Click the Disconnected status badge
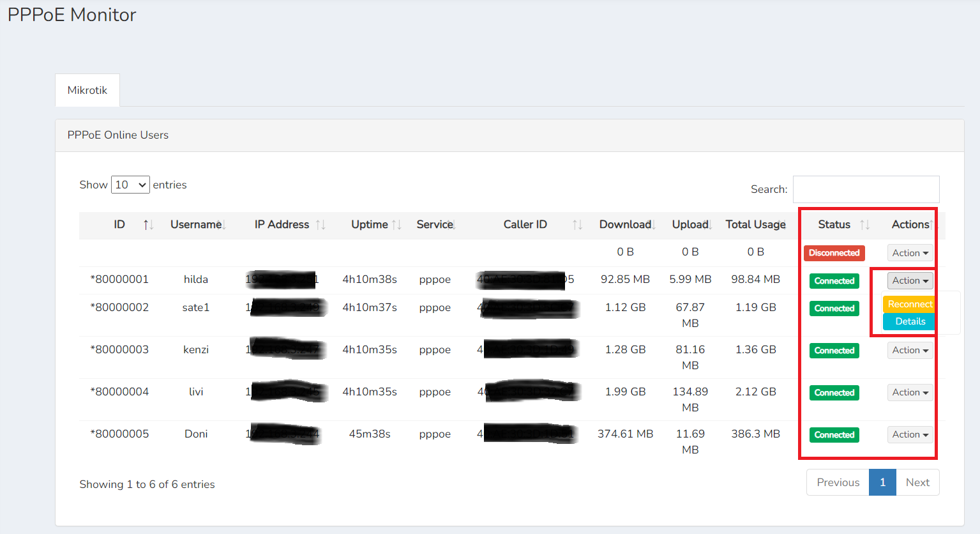The height and width of the screenshot is (534, 980). 834,253
